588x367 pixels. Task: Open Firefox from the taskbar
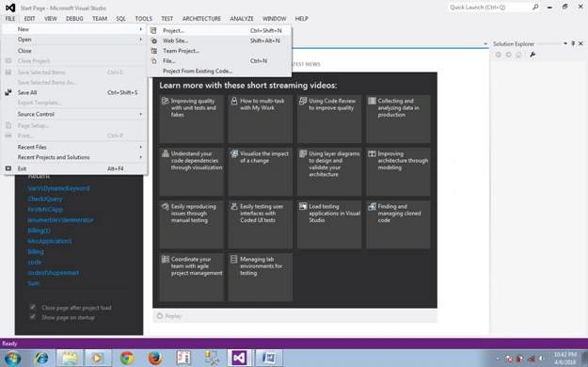[x=155, y=359]
